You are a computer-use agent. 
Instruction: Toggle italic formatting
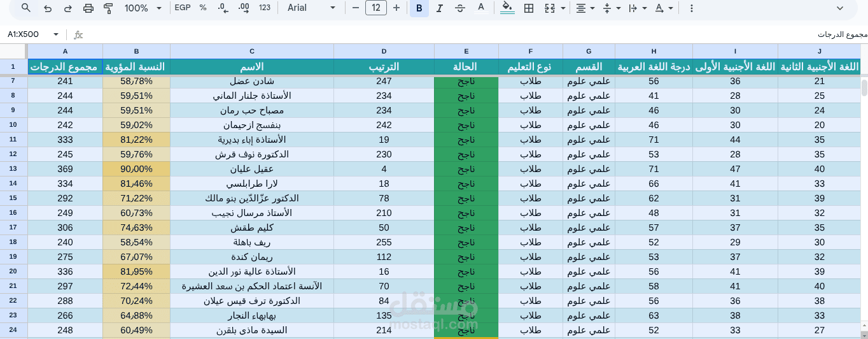439,8
